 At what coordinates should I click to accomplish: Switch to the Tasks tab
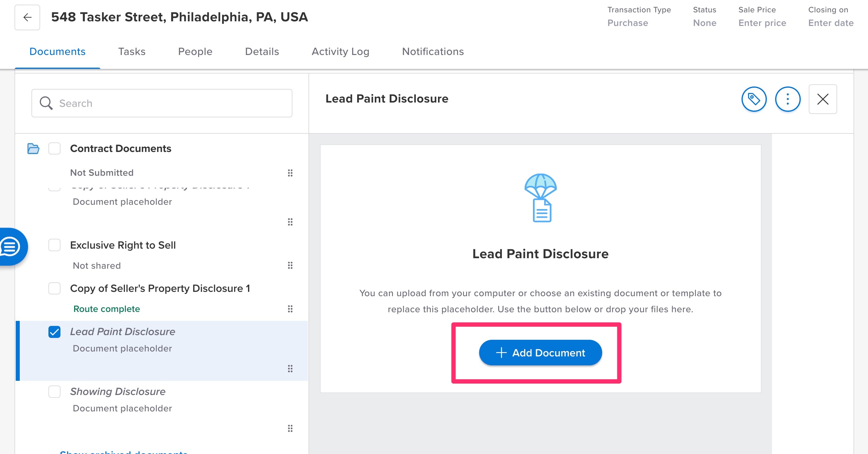(x=131, y=52)
